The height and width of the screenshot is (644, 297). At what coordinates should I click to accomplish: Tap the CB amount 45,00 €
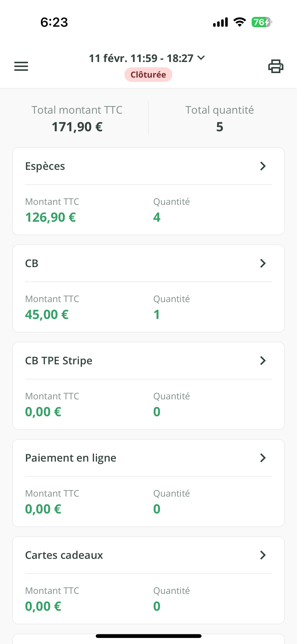tap(47, 315)
